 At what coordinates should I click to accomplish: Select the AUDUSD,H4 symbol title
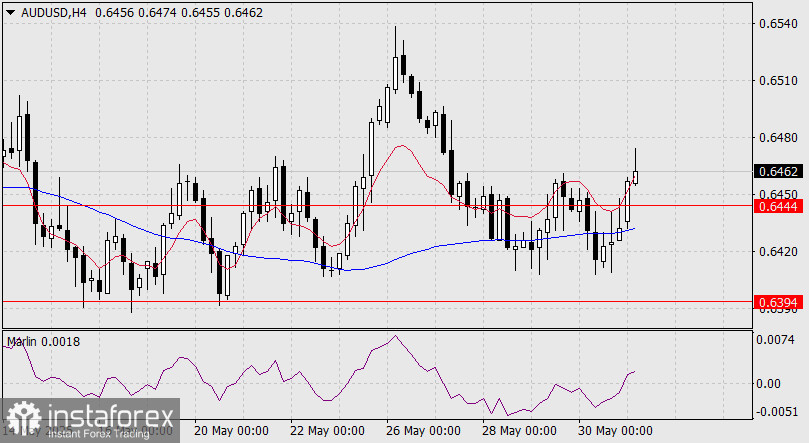coord(54,13)
